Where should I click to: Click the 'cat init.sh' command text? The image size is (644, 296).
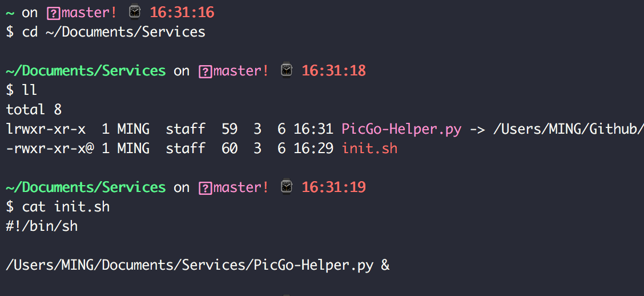click(x=66, y=207)
